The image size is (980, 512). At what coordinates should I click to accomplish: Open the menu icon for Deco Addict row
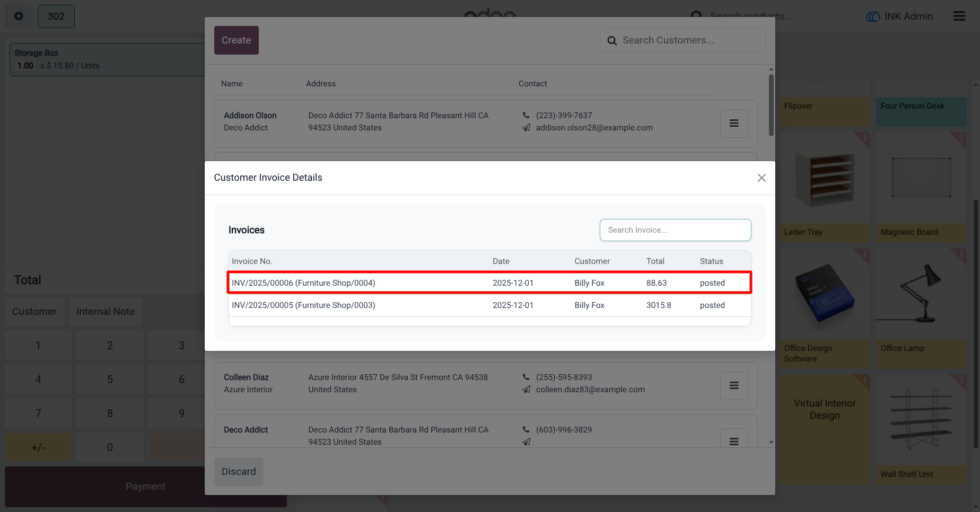point(734,439)
